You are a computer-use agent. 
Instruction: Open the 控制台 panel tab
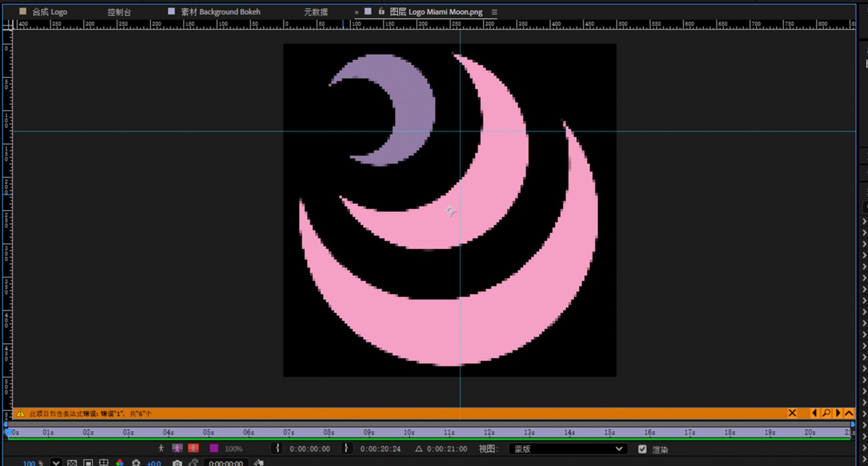click(x=119, y=12)
